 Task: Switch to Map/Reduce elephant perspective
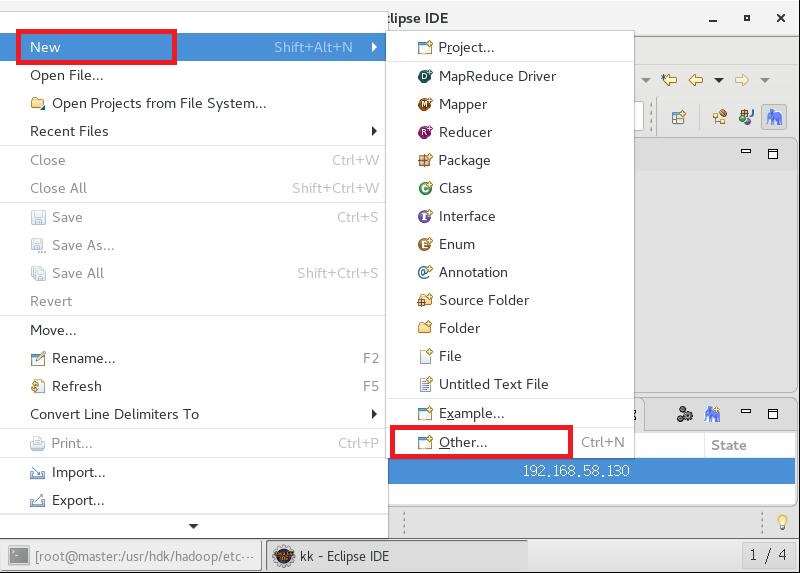(x=774, y=117)
